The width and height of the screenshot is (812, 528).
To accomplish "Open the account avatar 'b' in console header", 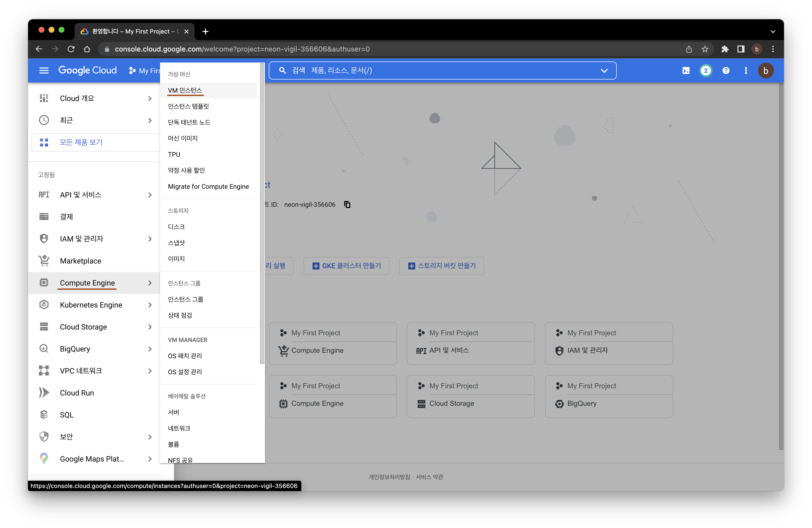I will (765, 70).
